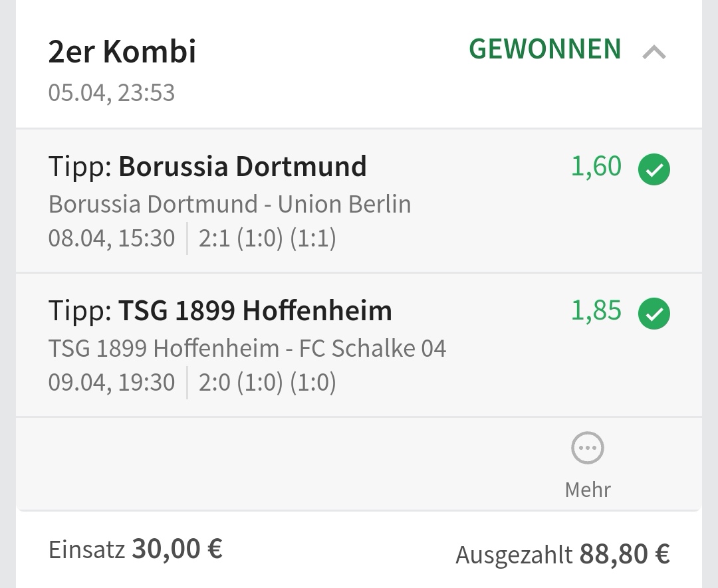Open the 2er Kombi title
The width and height of the screenshot is (718, 588).
click(x=122, y=52)
